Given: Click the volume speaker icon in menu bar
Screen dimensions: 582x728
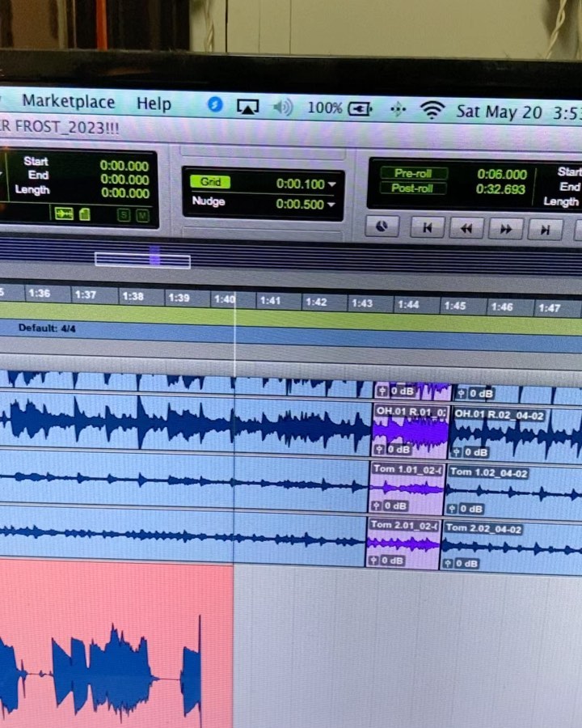Looking at the screenshot, I should click(282, 108).
